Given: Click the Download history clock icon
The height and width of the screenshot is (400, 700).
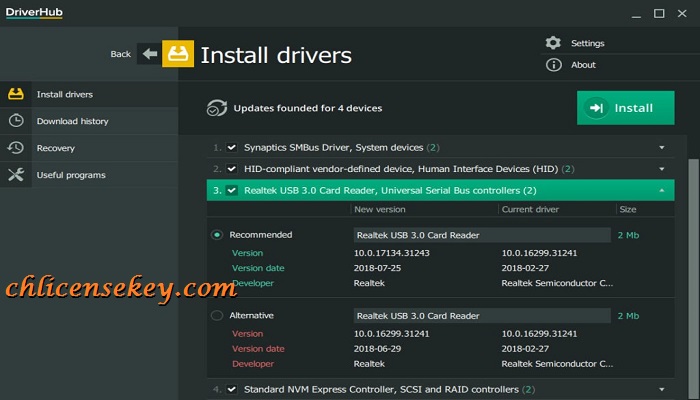Looking at the screenshot, I should tap(16, 121).
